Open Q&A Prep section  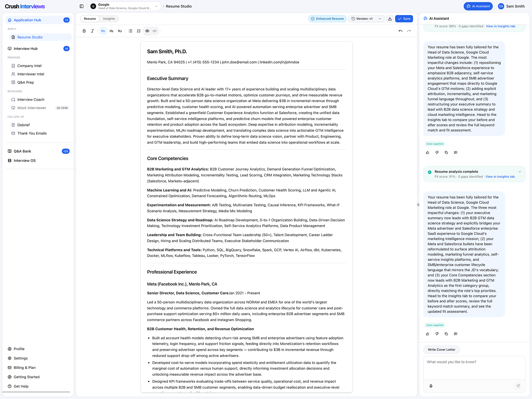pos(41,82)
